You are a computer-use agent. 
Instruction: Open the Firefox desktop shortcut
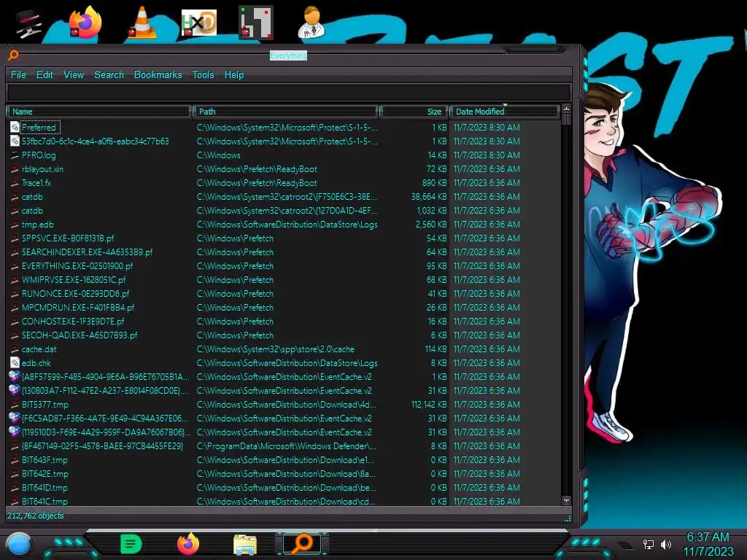85,22
